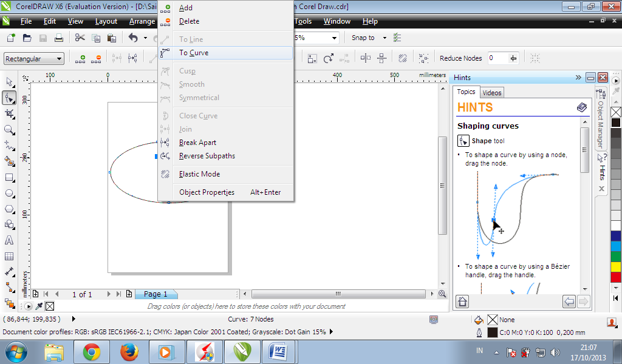Screen dimensions: 622x364
Task: Select the Shape tool in the toolbox
Action: click(x=10, y=98)
